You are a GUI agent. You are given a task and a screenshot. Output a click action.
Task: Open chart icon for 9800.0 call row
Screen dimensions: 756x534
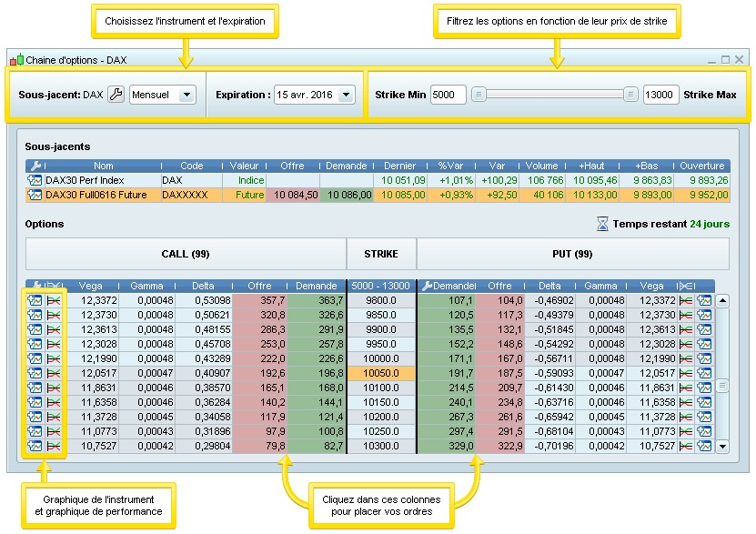pyautogui.click(x=35, y=300)
